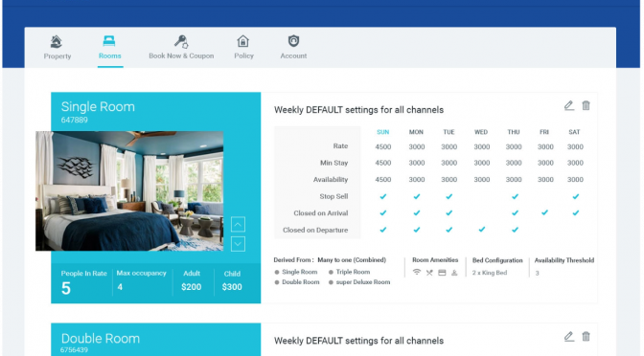Click the Rooms bed icon

click(109, 41)
